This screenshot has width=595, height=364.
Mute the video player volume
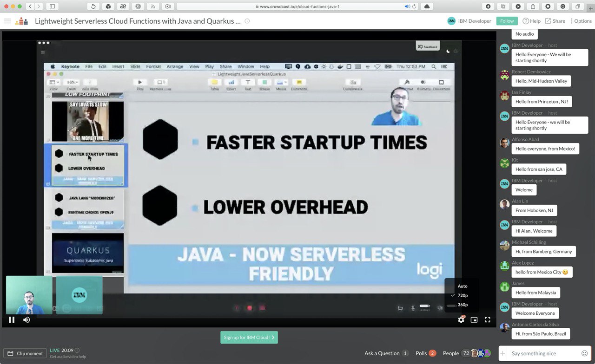[x=26, y=319]
